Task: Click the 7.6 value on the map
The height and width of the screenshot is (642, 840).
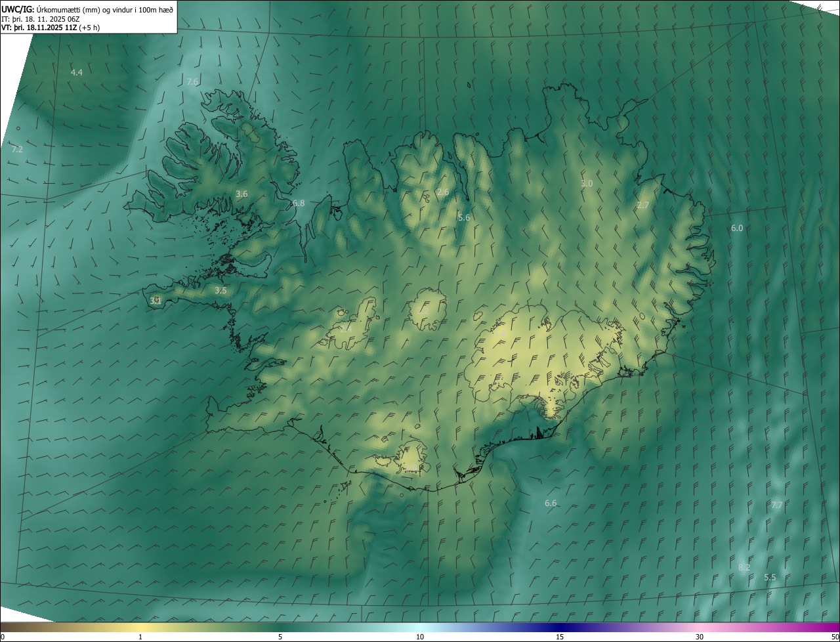Action: pyautogui.click(x=192, y=82)
